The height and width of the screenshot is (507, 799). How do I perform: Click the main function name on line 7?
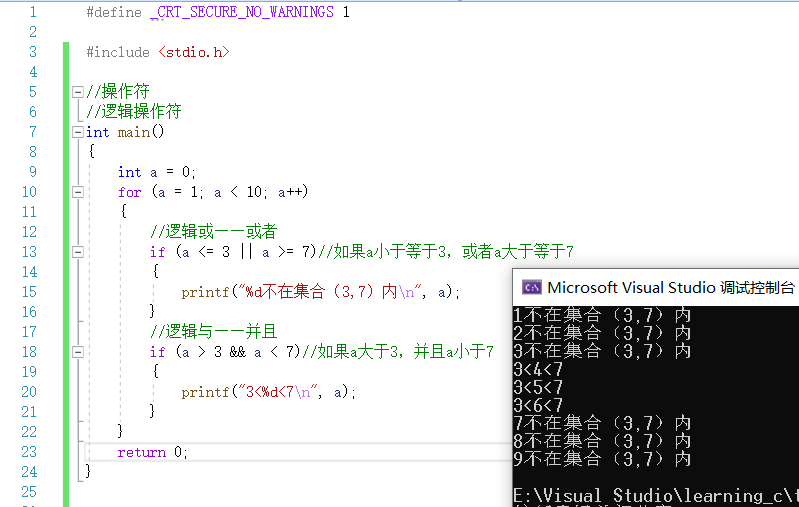tap(134, 132)
